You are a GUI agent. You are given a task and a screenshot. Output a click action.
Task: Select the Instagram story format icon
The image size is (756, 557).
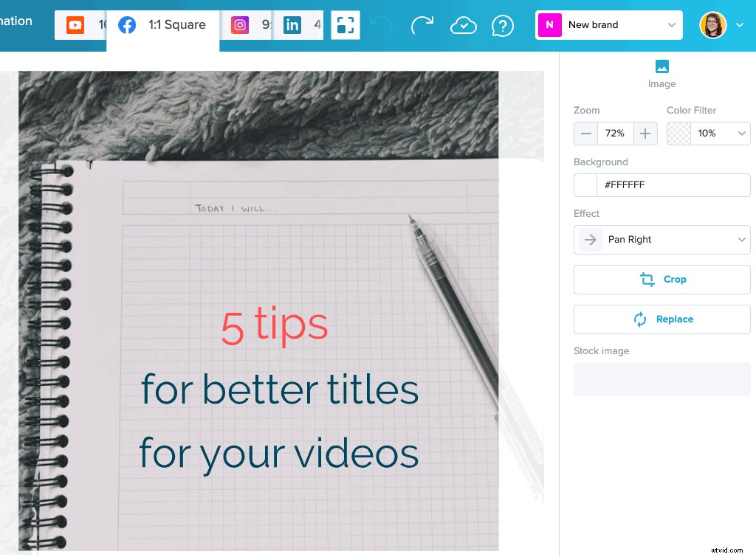(x=240, y=24)
